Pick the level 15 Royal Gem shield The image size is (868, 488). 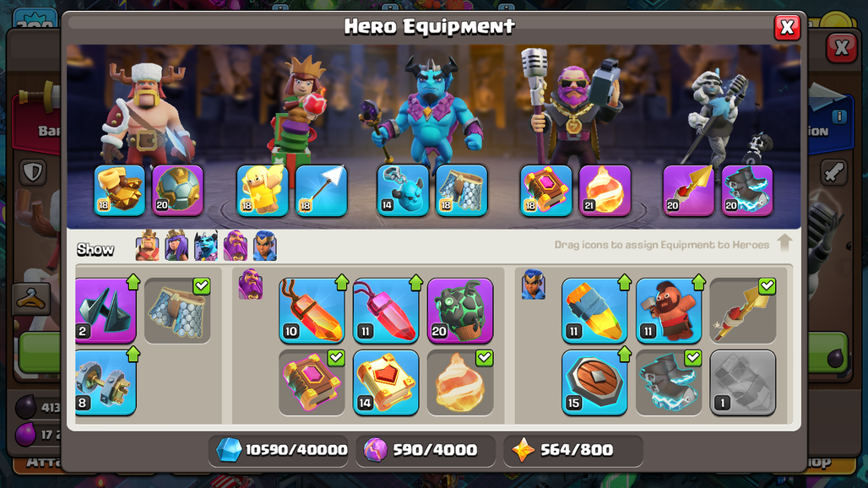coord(594,382)
